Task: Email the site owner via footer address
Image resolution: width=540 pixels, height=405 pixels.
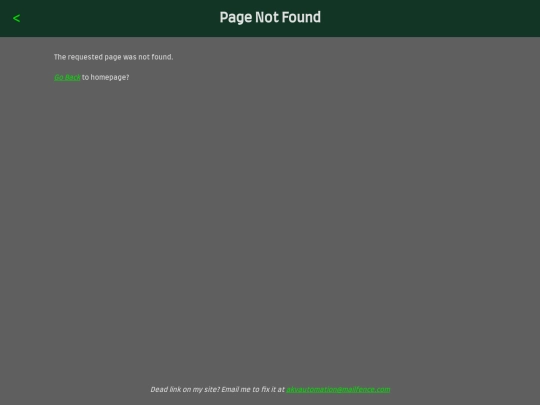Action: pyautogui.click(x=338, y=390)
